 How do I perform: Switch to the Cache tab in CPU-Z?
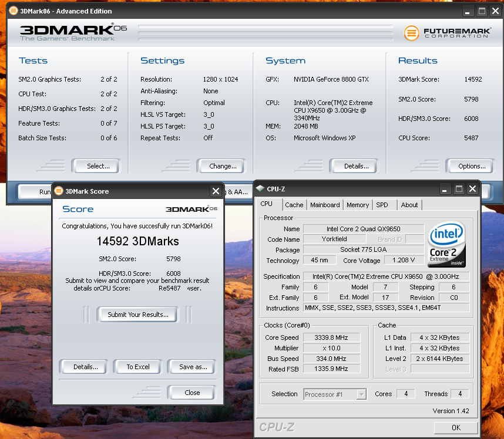pyautogui.click(x=294, y=205)
